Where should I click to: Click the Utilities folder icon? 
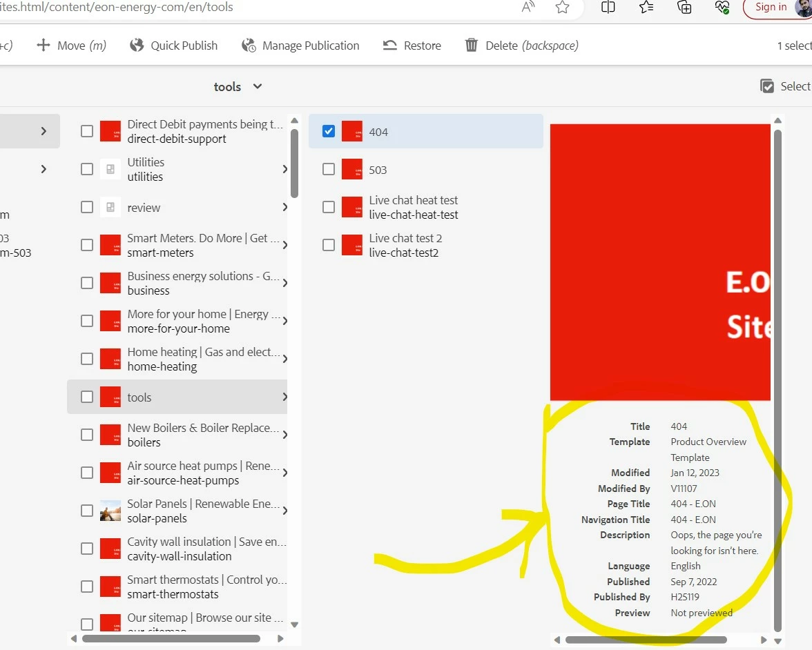[x=110, y=169]
